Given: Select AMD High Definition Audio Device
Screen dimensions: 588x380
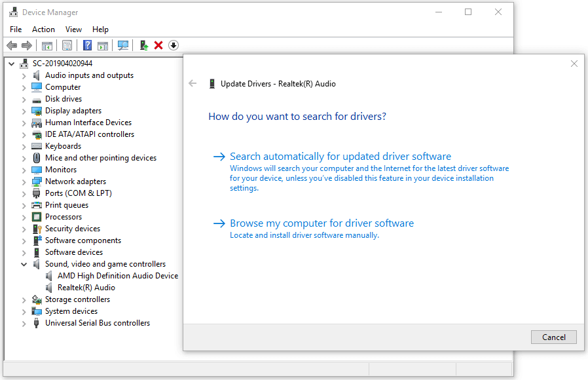Looking at the screenshot, I should 118,276.
